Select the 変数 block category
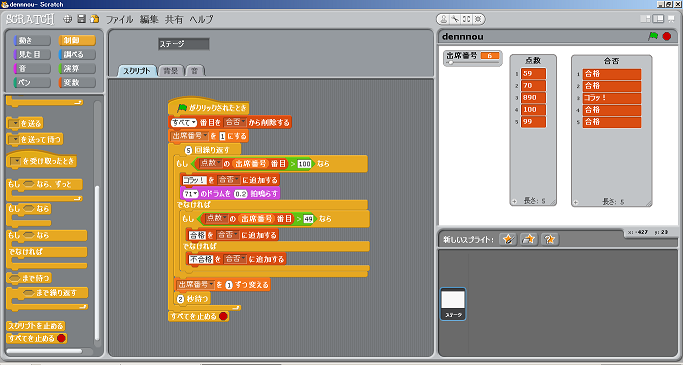The image size is (683, 365). pyautogui.click(x=77, y=82)
